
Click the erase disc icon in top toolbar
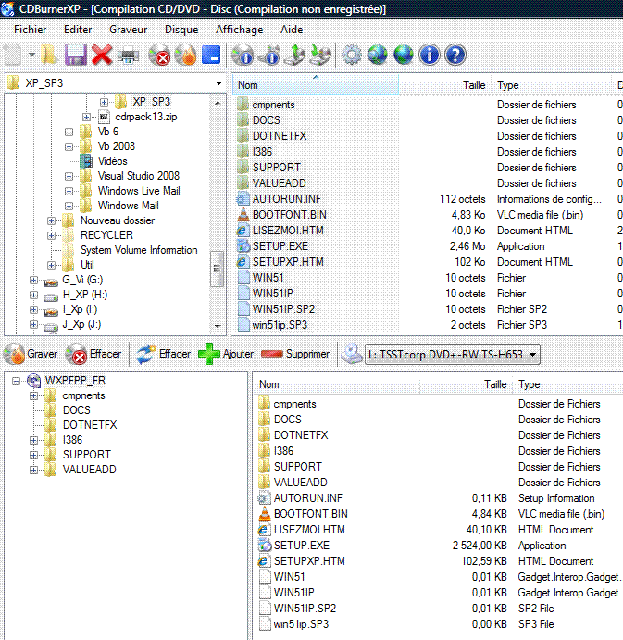pos(159,55)
